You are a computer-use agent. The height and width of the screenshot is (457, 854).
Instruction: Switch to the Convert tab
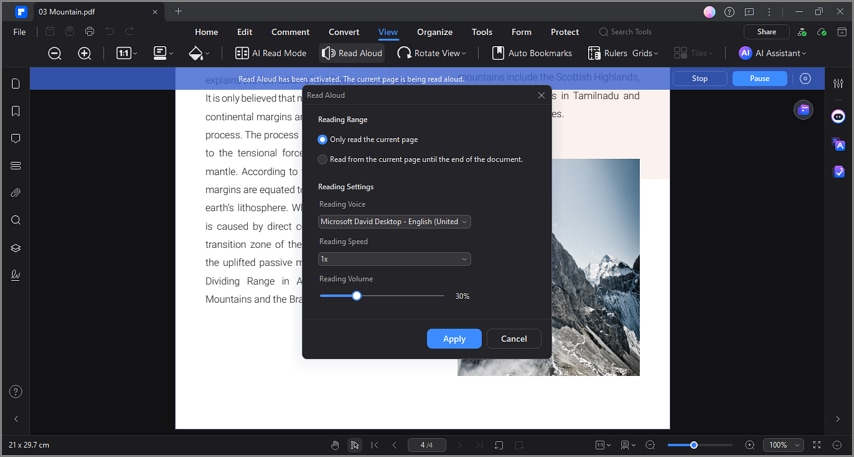(344, 32)
